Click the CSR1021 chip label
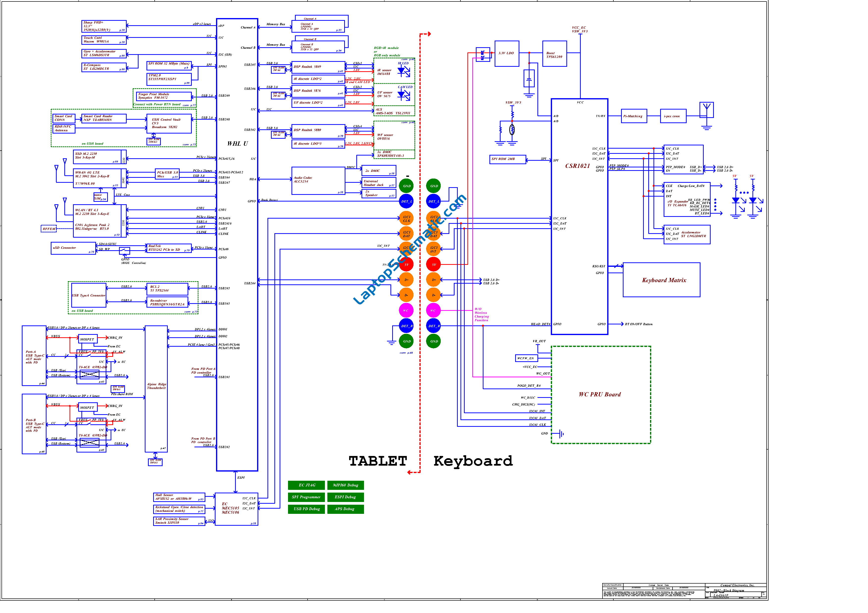The image size is (868, 613). pos(577,166)
